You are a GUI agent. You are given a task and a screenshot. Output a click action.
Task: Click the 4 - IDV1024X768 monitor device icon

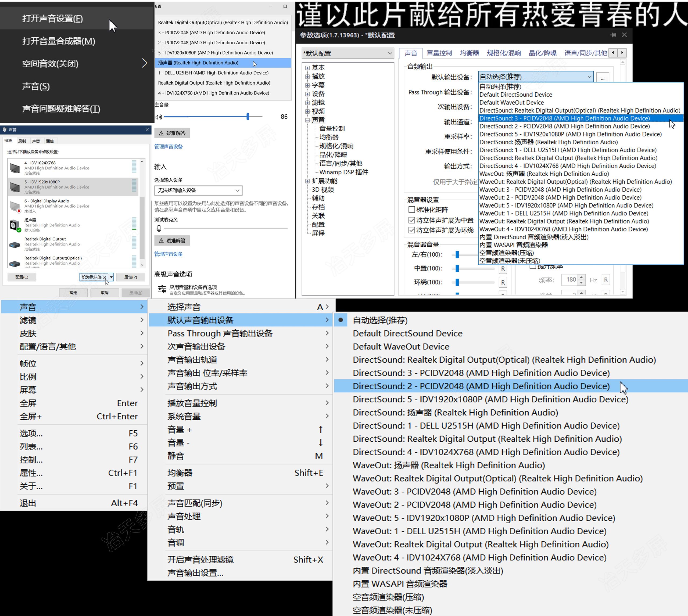point(15,168)
